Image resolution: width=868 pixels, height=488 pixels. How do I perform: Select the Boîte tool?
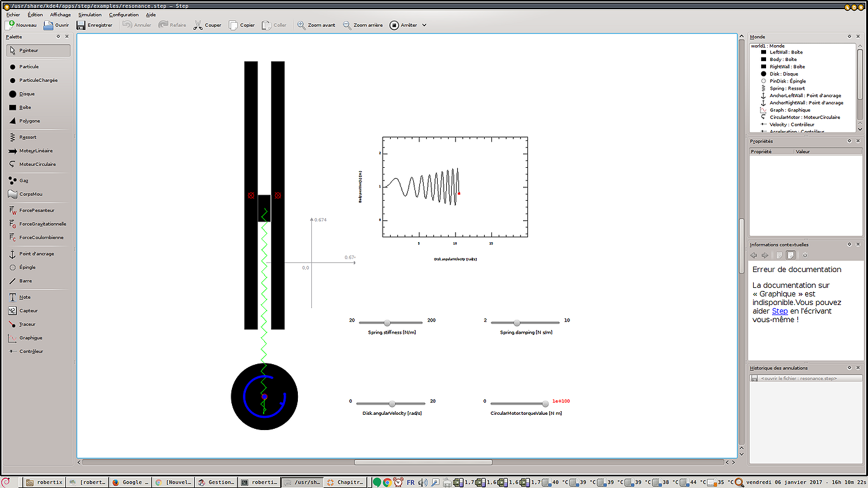[x=38, y=107]
